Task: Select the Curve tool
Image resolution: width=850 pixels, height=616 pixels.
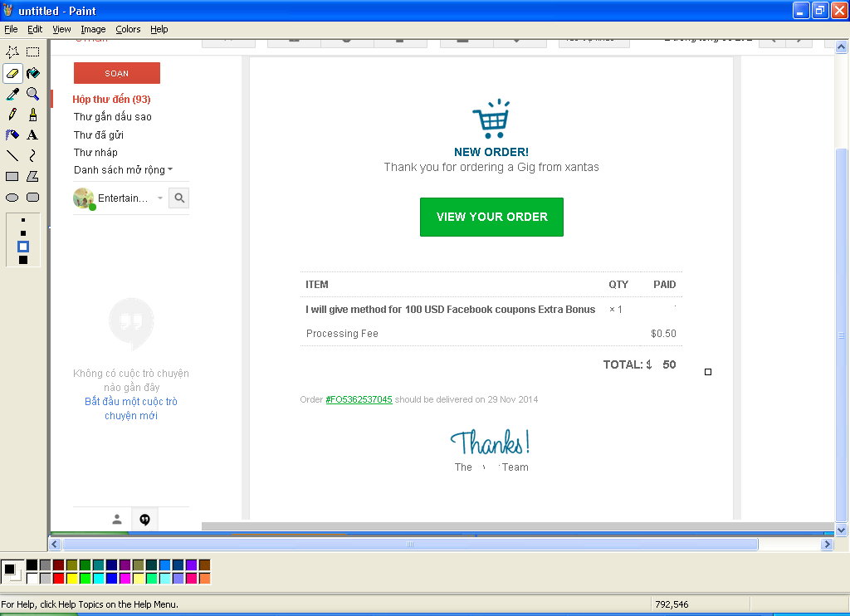Action: 33,156
